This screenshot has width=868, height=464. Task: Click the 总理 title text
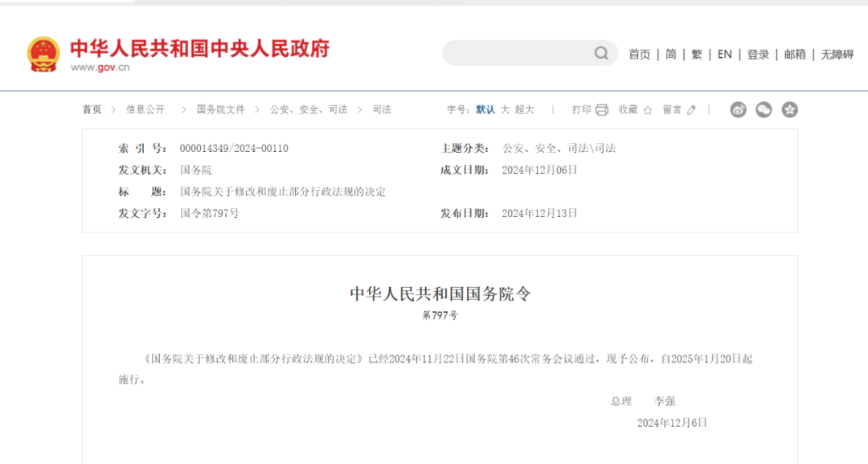click(621, 401)
